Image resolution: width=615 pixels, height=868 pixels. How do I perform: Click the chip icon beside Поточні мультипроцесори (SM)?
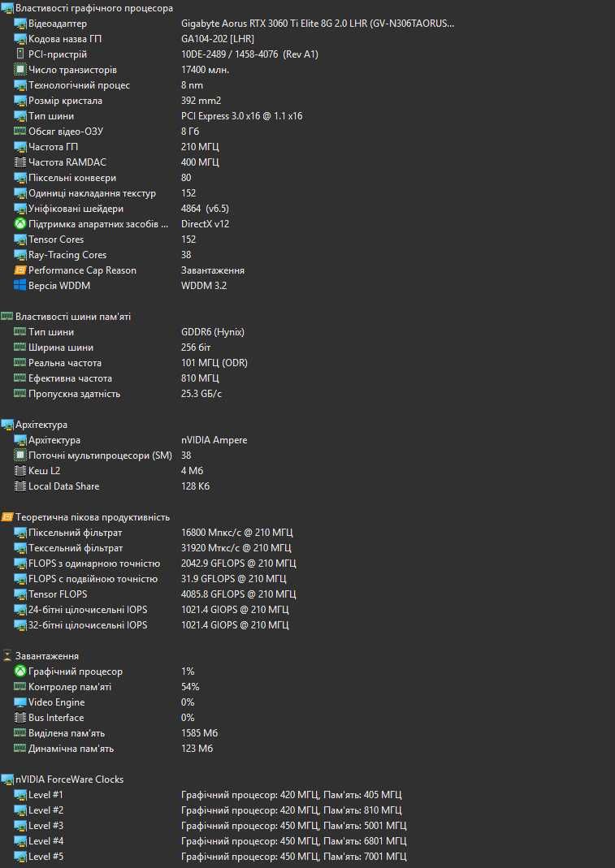click(x=20, y=456)
